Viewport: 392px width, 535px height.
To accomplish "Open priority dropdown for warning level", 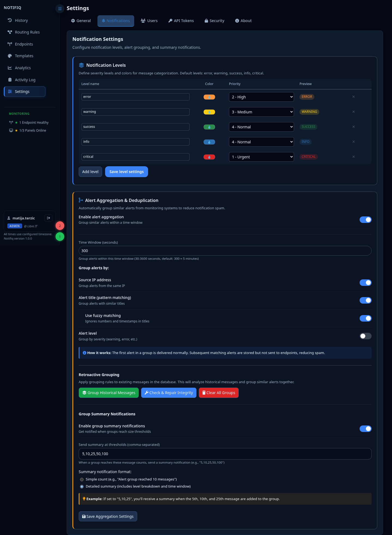I will coord(261,112).
